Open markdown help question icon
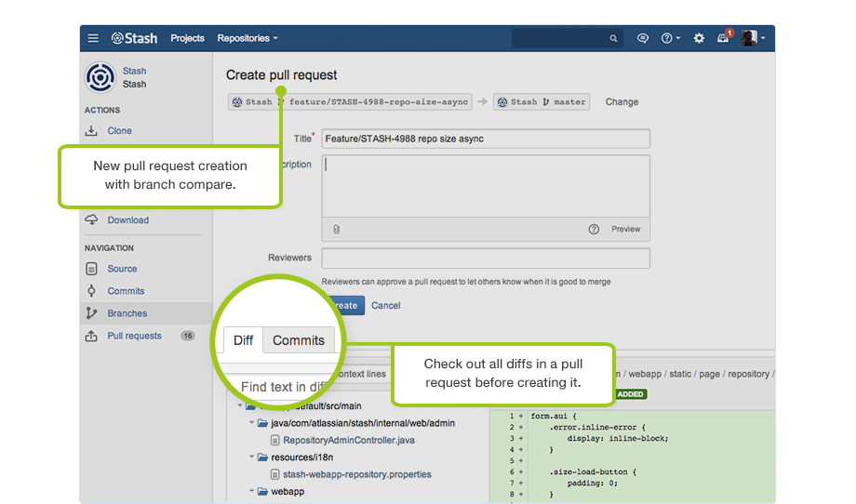 [594, 229]
